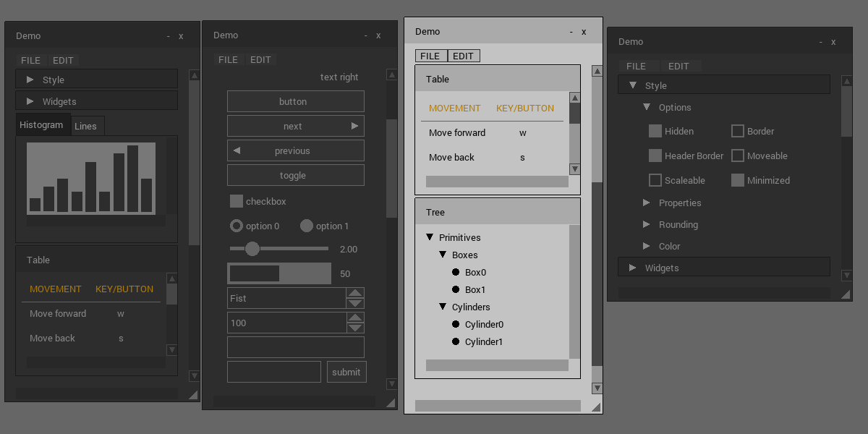Select Cylinder1 in the tree
Screen dimensions: 868x434
coord(484,341)
